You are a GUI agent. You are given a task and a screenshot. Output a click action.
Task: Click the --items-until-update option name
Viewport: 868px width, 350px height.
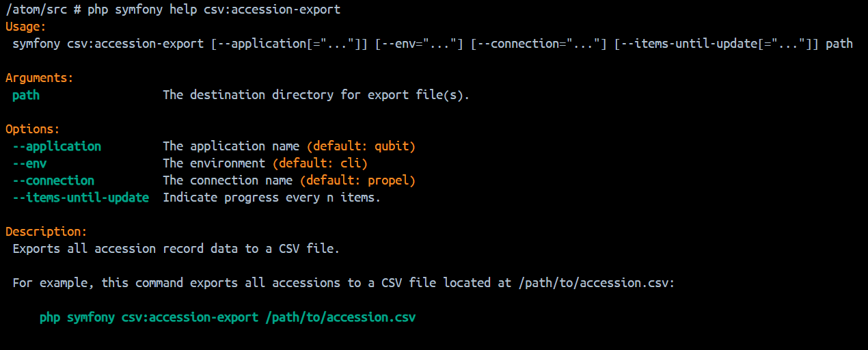coord(81,198)
